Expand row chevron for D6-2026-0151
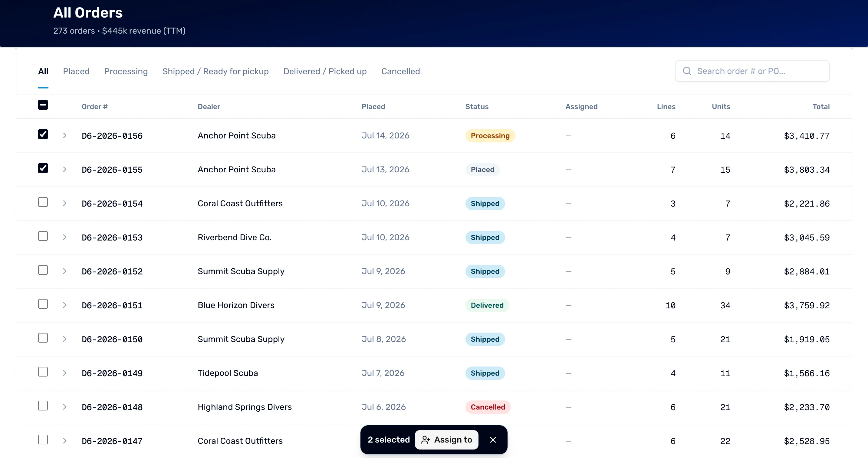868x458 pixels. pos(65,305)
